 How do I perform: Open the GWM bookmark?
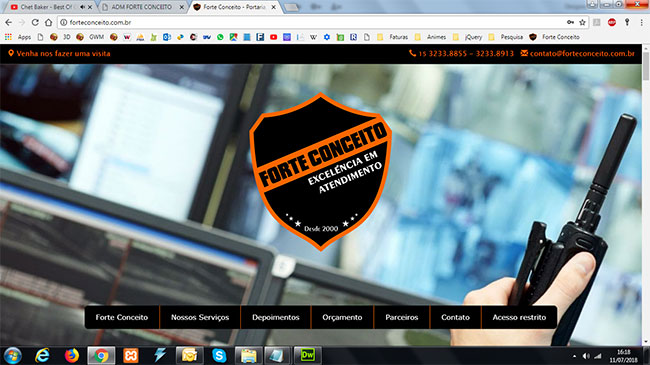tap(91, 37)
